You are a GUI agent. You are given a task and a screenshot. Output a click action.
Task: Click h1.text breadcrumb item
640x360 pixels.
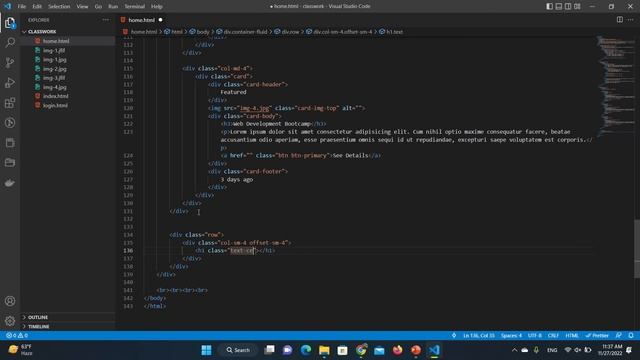[x=394, y=31]
